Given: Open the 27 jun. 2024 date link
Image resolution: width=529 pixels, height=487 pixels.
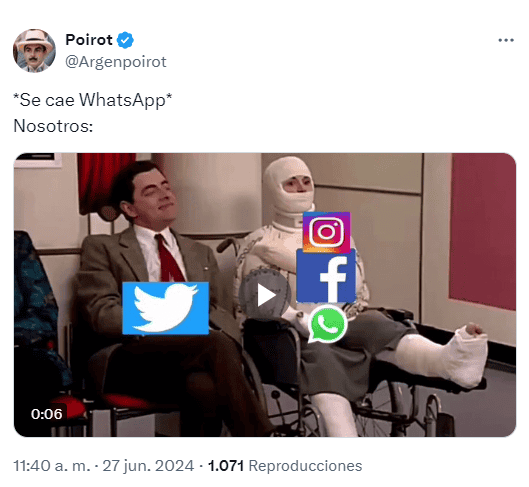Looking at the screenshot, I should pyautogui.click(x=148, y=466).
